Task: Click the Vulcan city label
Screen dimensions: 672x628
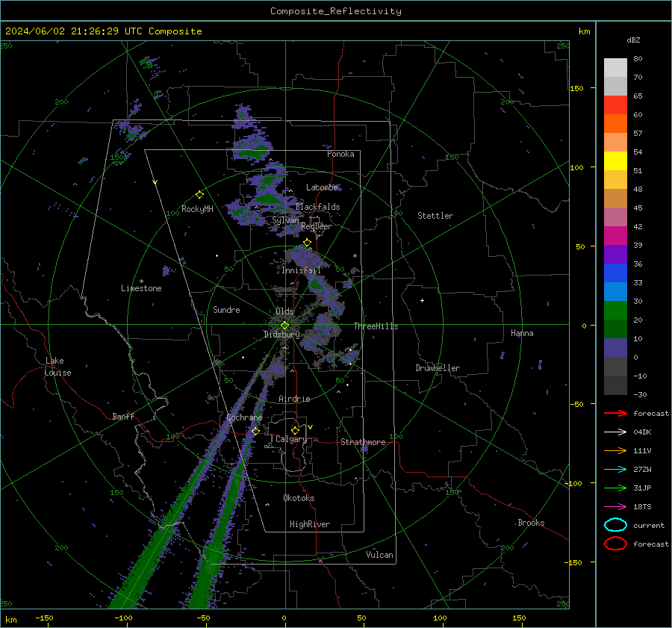Action: (x=379, y=555)
